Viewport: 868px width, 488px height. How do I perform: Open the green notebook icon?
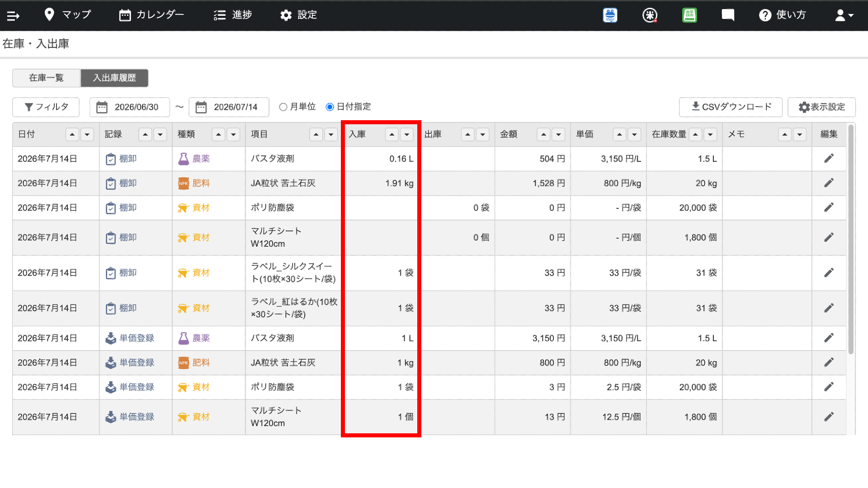(x=689, y=15)
